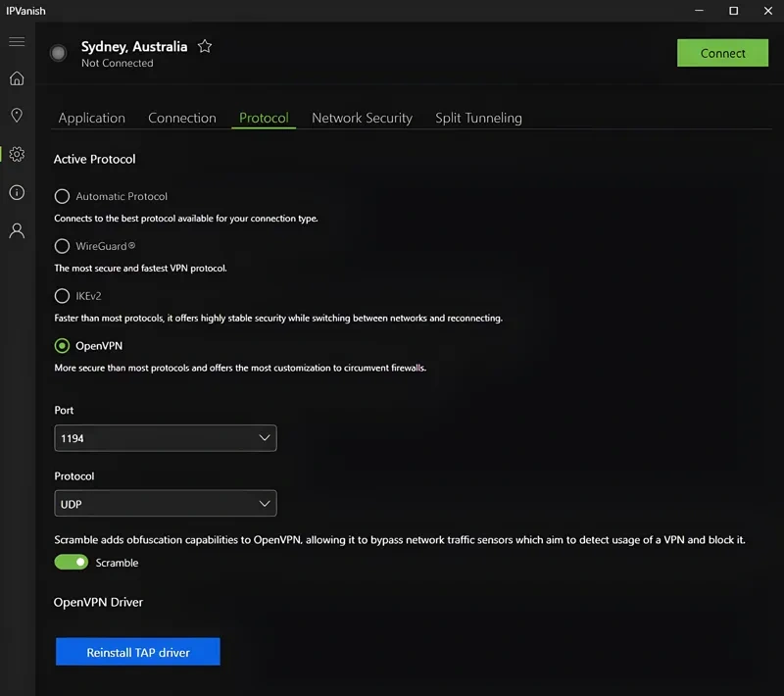Screen dimensions: 784x696
Task: Open the account section via person icon
Action: pos(16,230)
